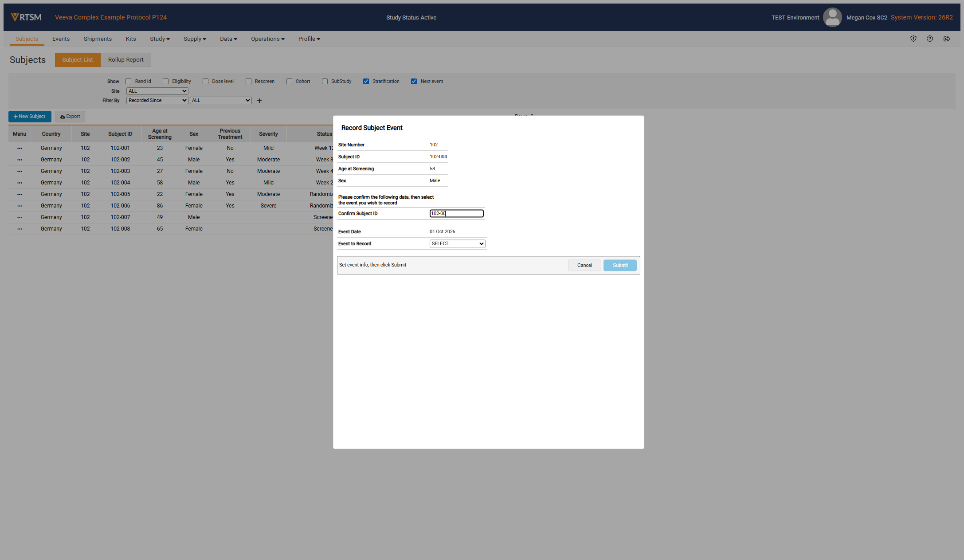Expand the Operations menu
Screen dimensions: 964x560
(x=268, y=39)
